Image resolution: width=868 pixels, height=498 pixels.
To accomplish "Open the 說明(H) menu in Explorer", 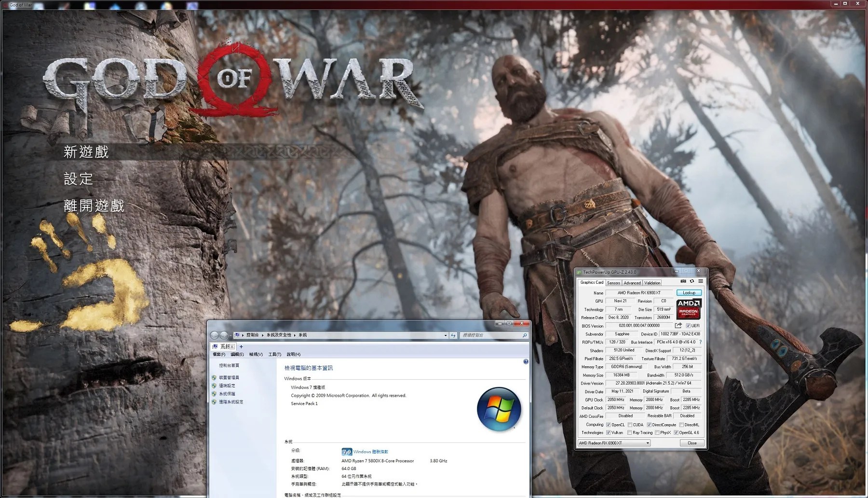I will [x=293, y=354].
